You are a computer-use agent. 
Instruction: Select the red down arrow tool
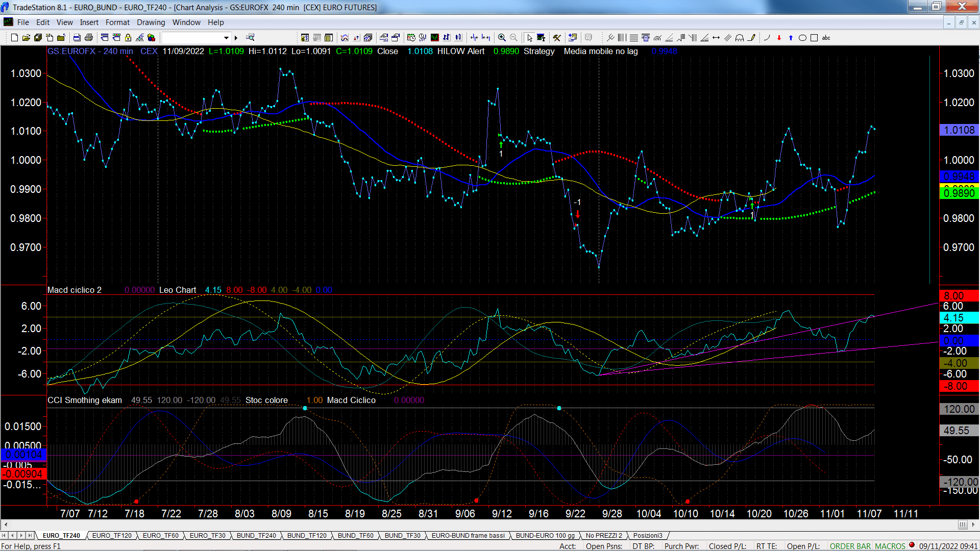click(779, 37)
